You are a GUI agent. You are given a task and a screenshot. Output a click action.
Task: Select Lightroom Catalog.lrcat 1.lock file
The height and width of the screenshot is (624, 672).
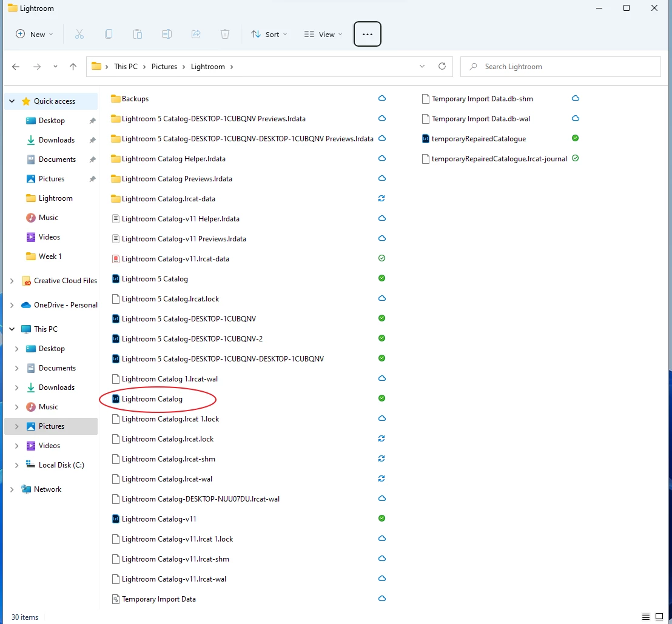[170, 419]
